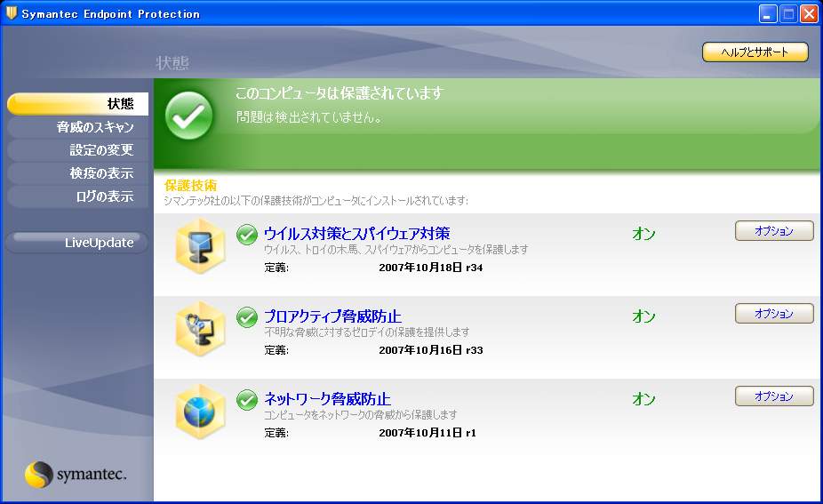This screenshot has height=504, width=823.
Task: Click the ネットワーク脅威防止 heading link
Action: click(327, 399)
